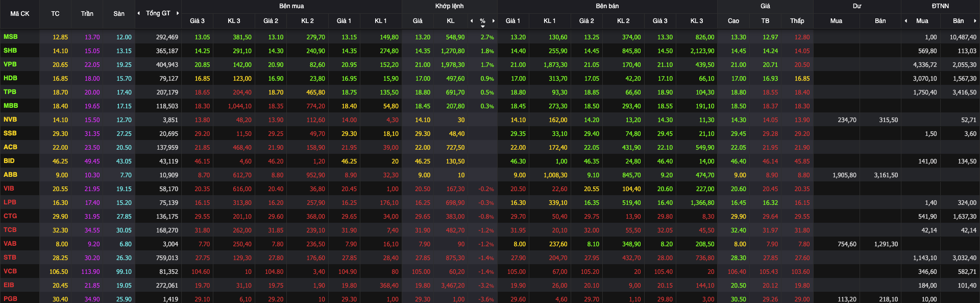Click ABB surplus sell value 3,161,50
This screenshot has width=980, height=303.
(x=886, y=175)
